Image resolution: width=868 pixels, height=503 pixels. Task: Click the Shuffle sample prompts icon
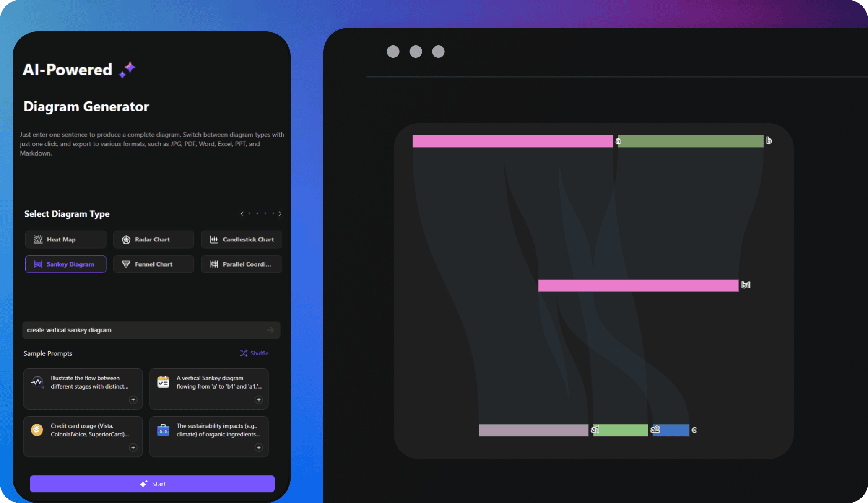pyautogui.click(x=244, y=353)
